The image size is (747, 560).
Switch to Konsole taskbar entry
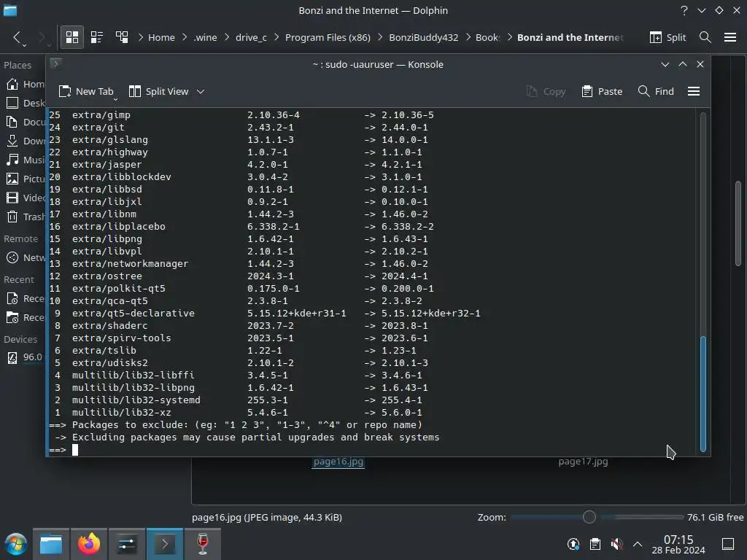click(x=165, y=544)
